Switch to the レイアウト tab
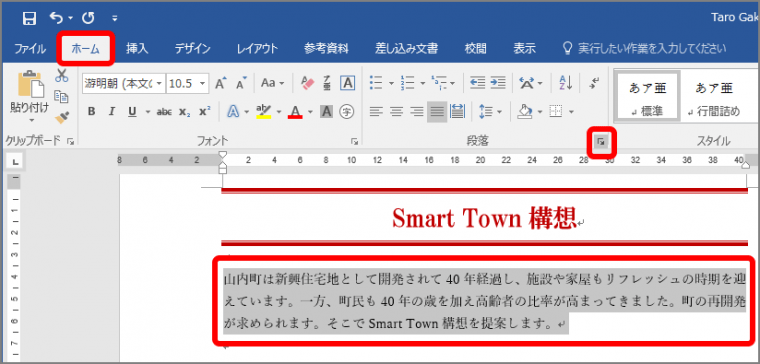This screenshot has height=364, width=760. (x=257, y=48)
